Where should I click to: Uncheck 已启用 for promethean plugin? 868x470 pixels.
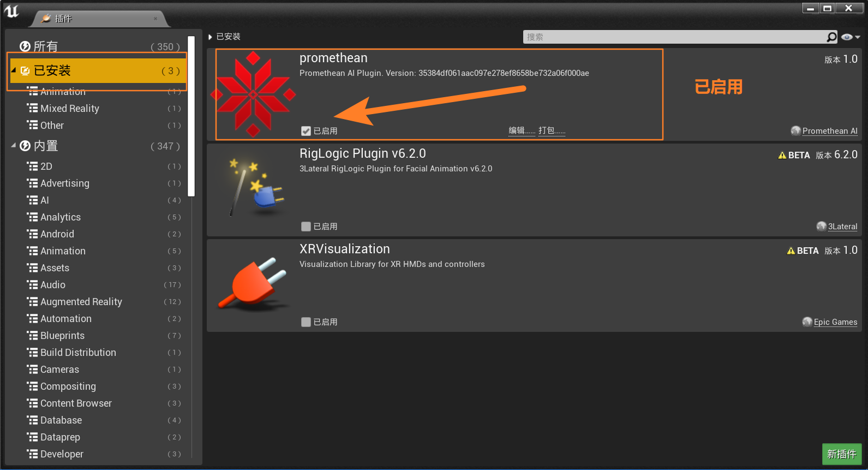[x=306, y=131]
